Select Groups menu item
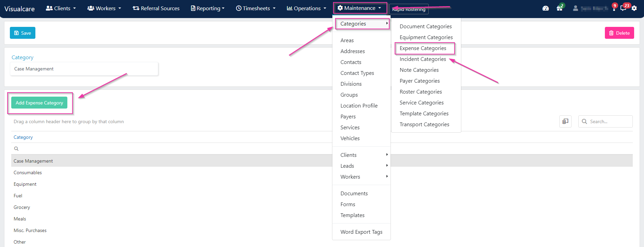 (349, 95)
